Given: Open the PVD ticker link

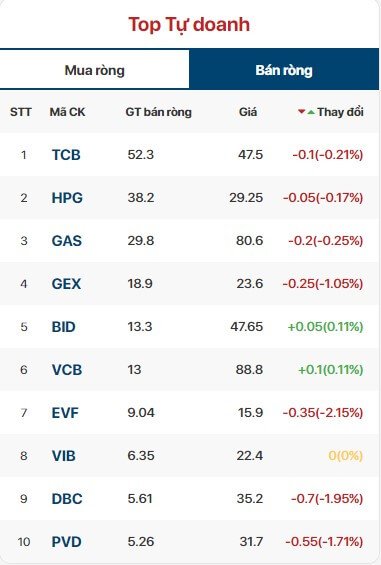Looking at the screenshot, I should click(67, 542).
